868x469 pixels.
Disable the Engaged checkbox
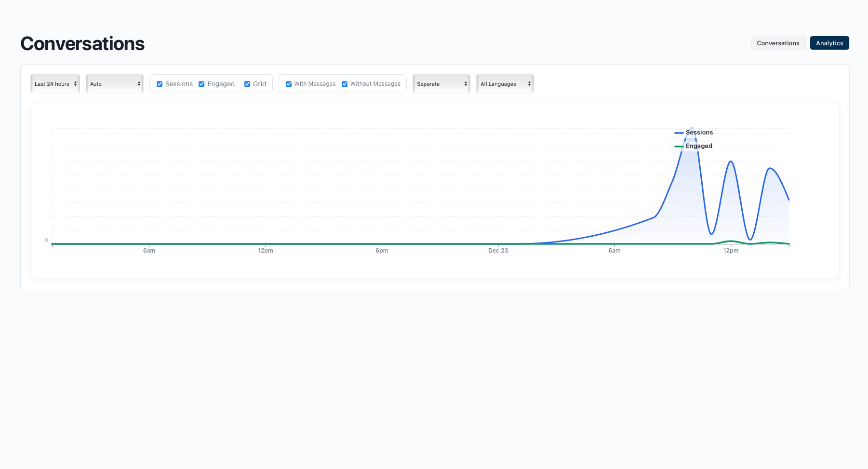tap(201, 84)
